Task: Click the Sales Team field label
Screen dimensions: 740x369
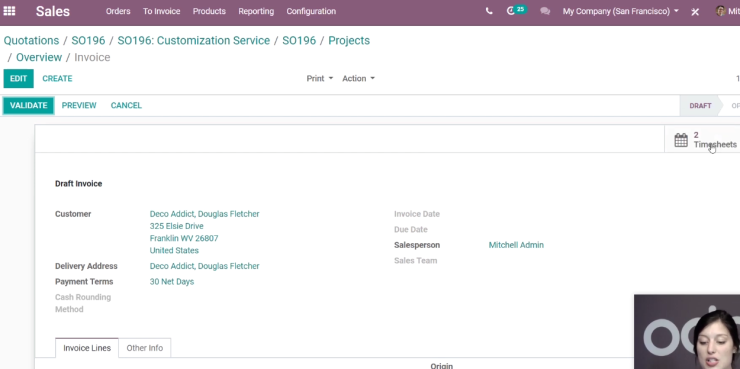Action: [x=415, y=260]
